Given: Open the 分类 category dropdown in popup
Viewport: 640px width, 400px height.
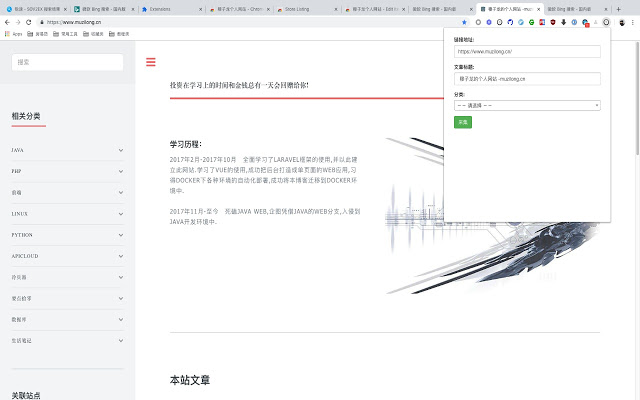Looking at the screenshot, I should pos(527,105).
